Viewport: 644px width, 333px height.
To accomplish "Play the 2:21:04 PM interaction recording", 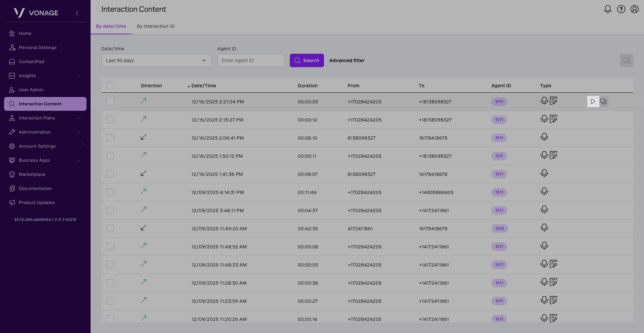I will (593, 101).
